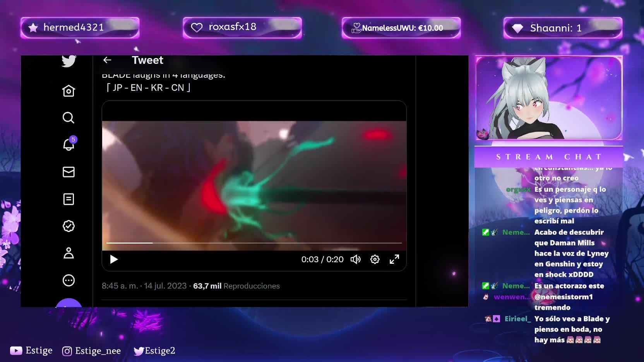The height and width of the screenshot is (362, 644).
Task: Open the More circle menu icon
Action: click(x=69, y=280)
